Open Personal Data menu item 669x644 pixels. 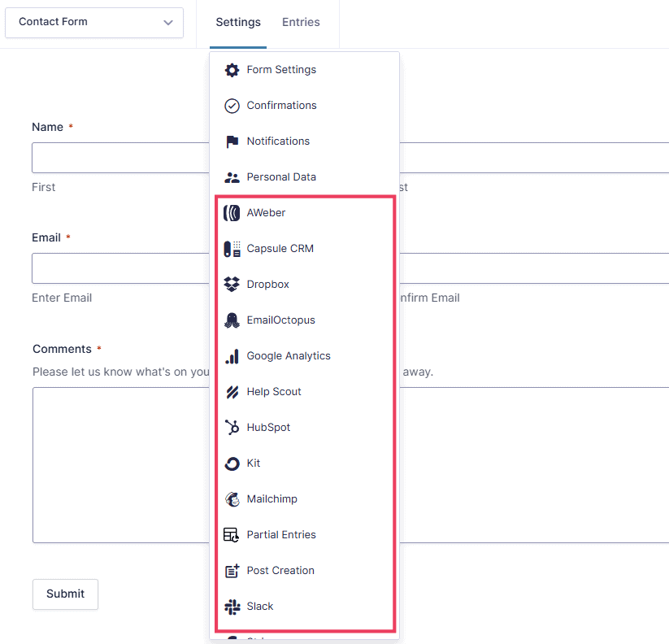click(x=304, y=177)
